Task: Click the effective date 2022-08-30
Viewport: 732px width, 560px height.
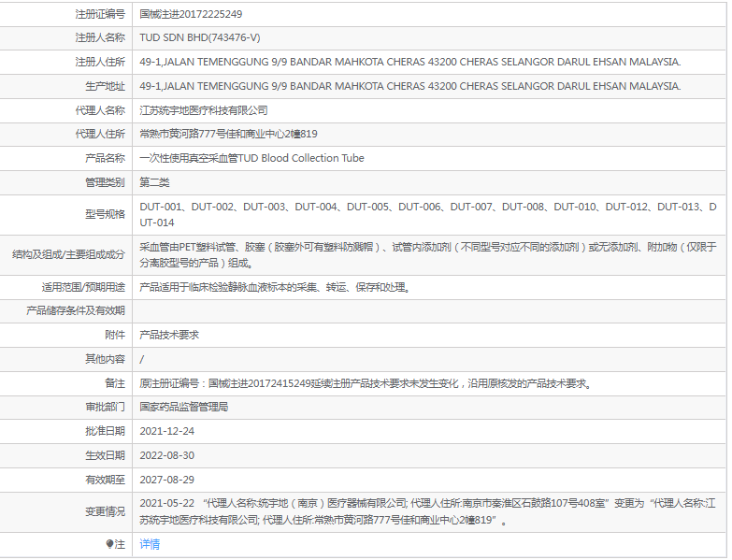Action: click(166, 455)
